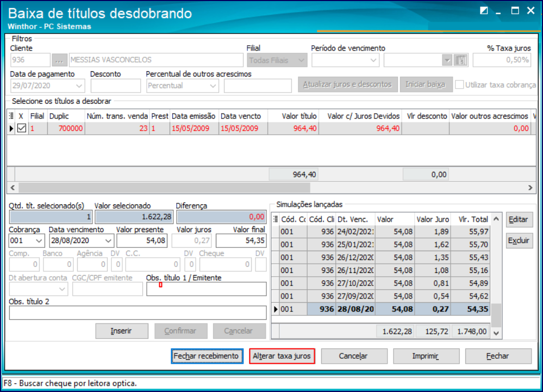
Task: Click the Desconto input field
Action: [x=116, y=85]
